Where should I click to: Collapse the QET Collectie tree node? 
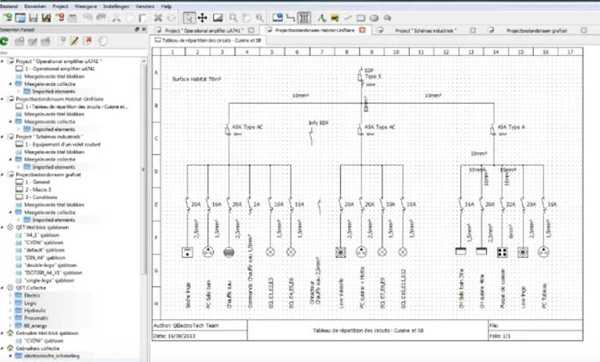(3, 288)
